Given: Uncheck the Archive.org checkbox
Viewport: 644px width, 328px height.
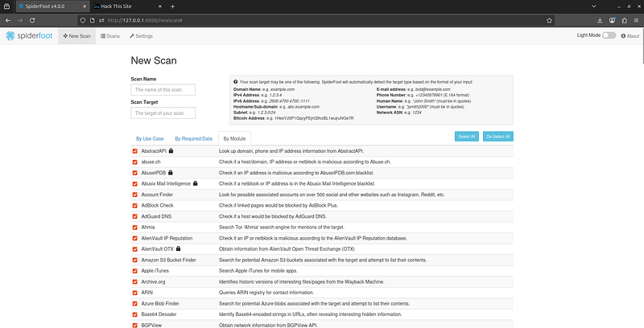Looking at the screenshot, I should (134, 281).
